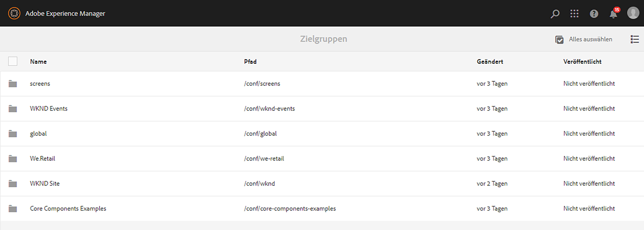Open the help question mark icon
The width and height of the screenshot is (644, 230).
(594, 14)
